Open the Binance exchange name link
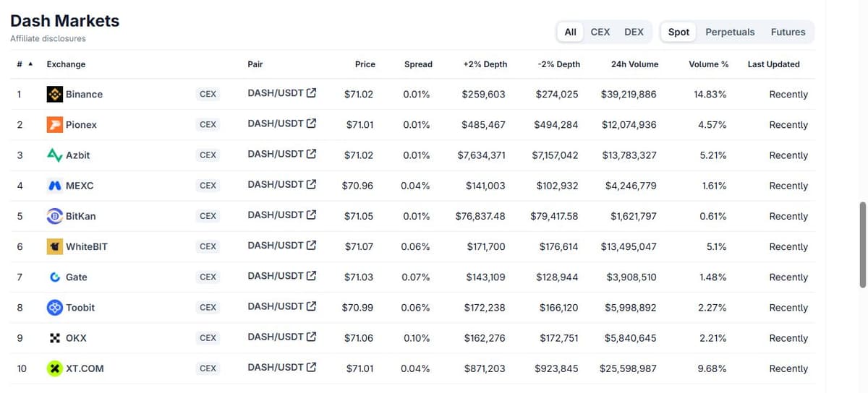 pos(84,94)
